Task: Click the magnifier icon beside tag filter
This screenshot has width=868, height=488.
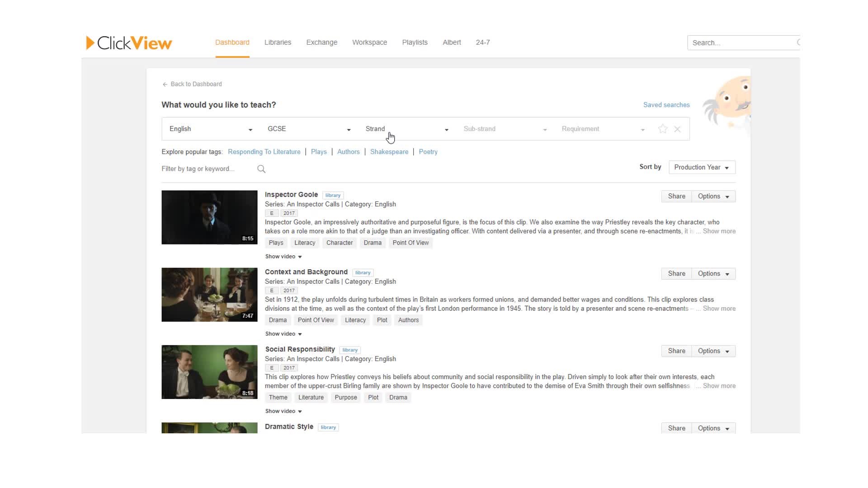Action: pos(261,169)
